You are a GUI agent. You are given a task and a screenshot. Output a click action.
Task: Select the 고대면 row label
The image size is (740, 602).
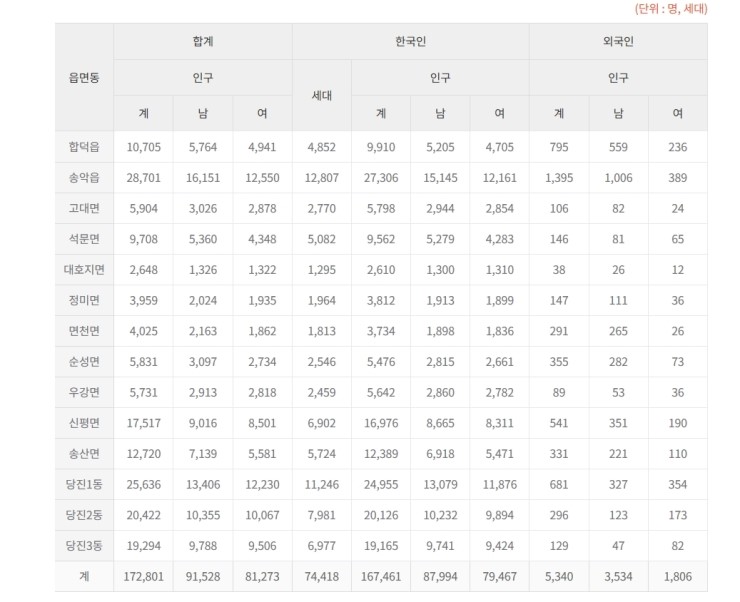coord(84,209)
